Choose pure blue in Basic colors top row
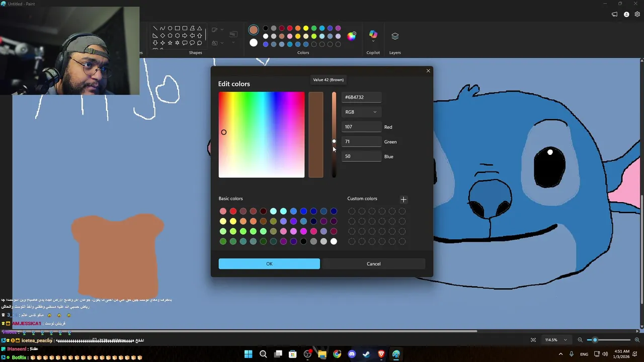The width and height of the screenshot is (644, 362). tap(303, 211)
